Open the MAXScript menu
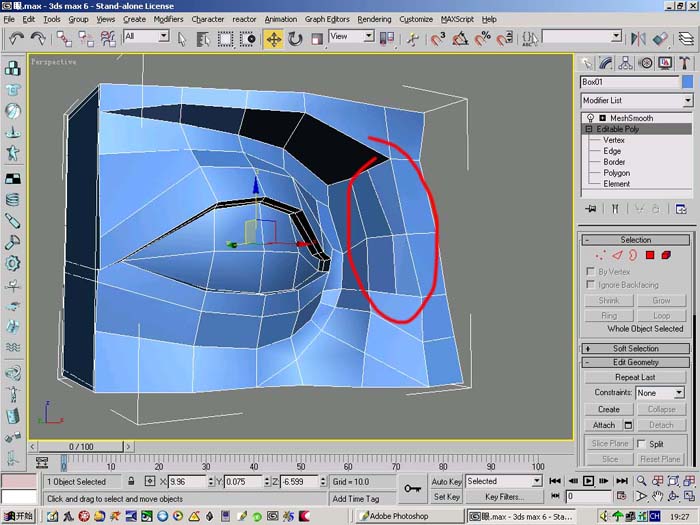The width and height of the screenshot is (700, 525). click(457, 19)
